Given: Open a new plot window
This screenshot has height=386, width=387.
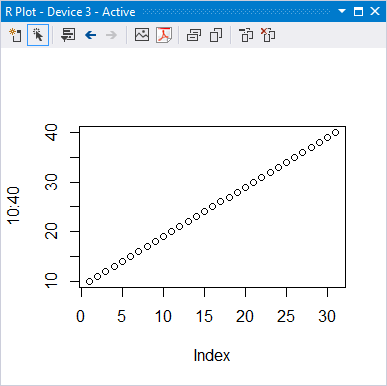Looking at the screenshot, I should [16, 35].
